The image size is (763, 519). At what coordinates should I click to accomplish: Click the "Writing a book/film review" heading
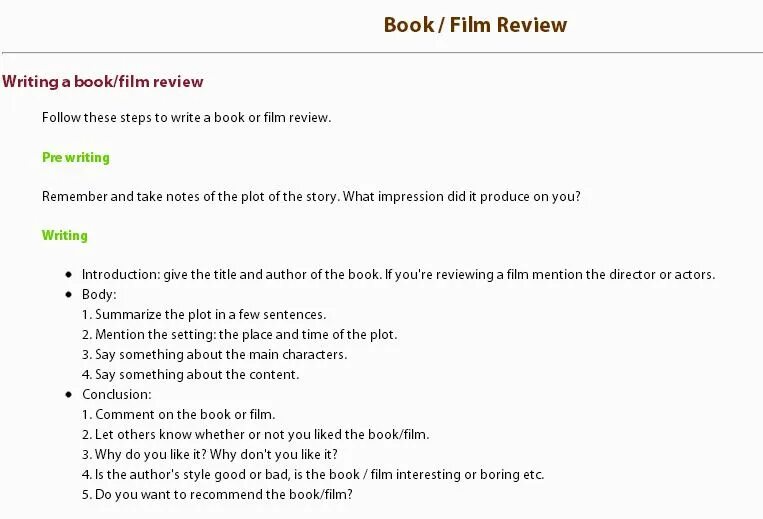tap(103, 81)
